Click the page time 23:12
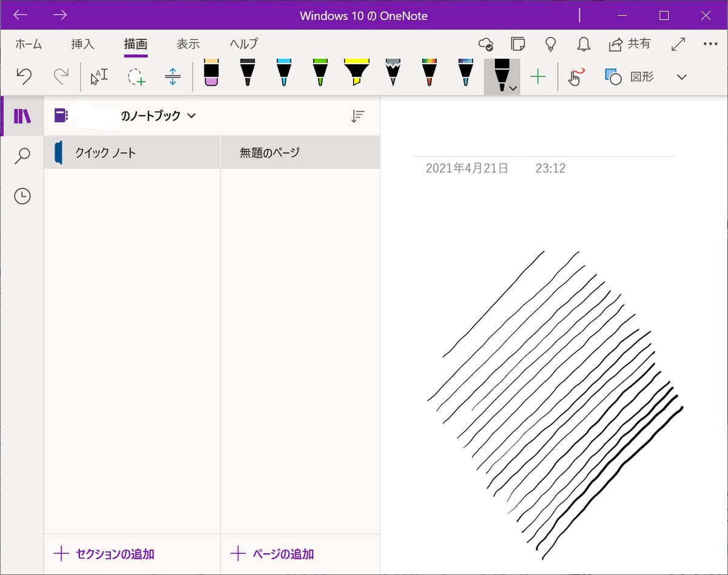Viewport: 728px width, 575px height. point(550,168)
